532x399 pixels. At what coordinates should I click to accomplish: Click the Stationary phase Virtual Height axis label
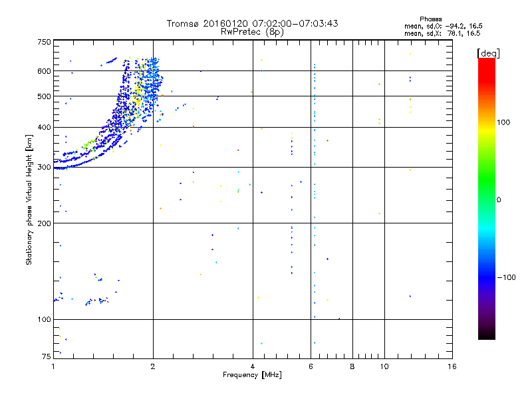coord(29,199)
